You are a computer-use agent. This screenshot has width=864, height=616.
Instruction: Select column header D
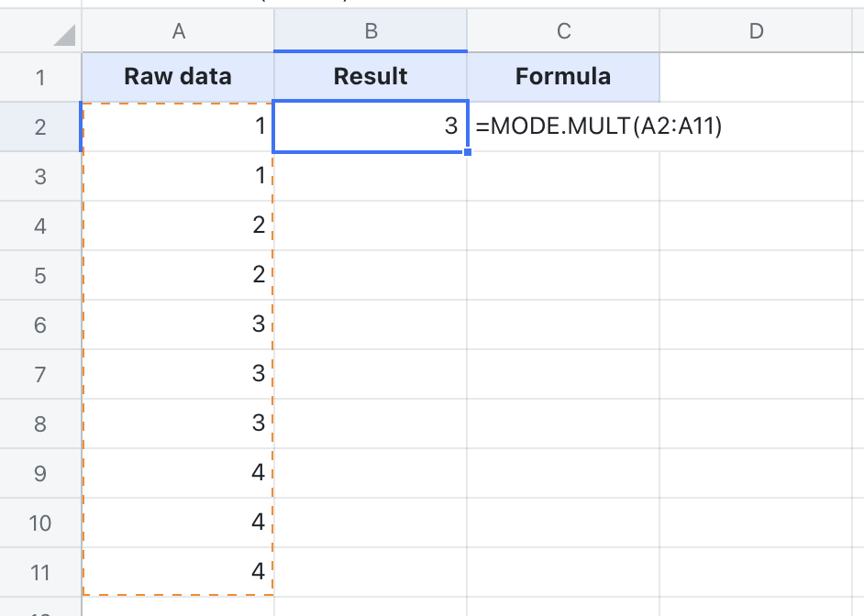tap(756, 30)
